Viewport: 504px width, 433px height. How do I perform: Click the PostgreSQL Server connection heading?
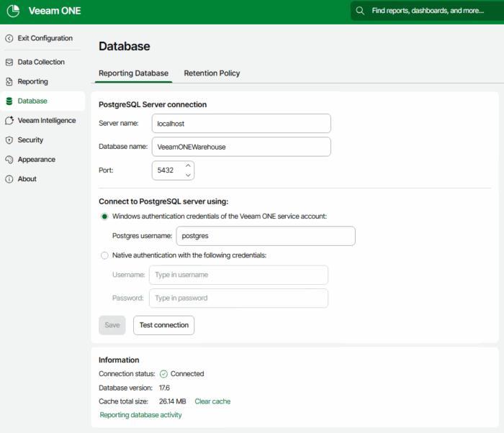coord(153,105)
